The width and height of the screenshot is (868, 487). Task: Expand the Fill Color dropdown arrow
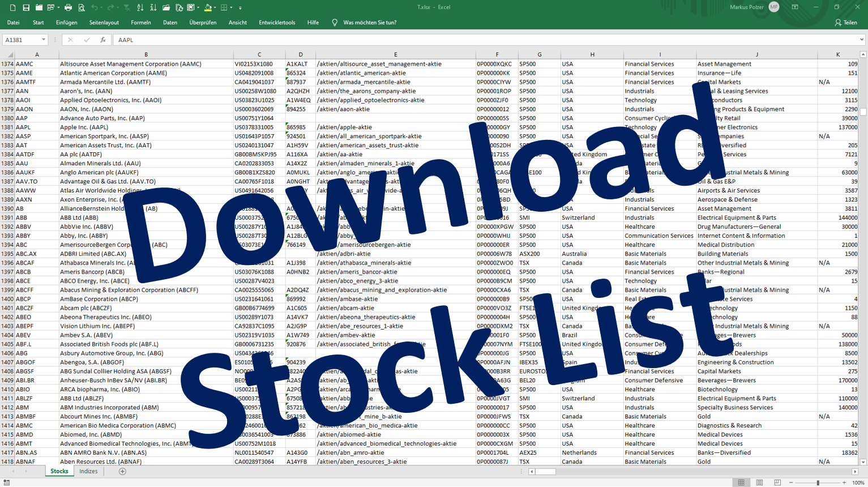tap(215, 8)
